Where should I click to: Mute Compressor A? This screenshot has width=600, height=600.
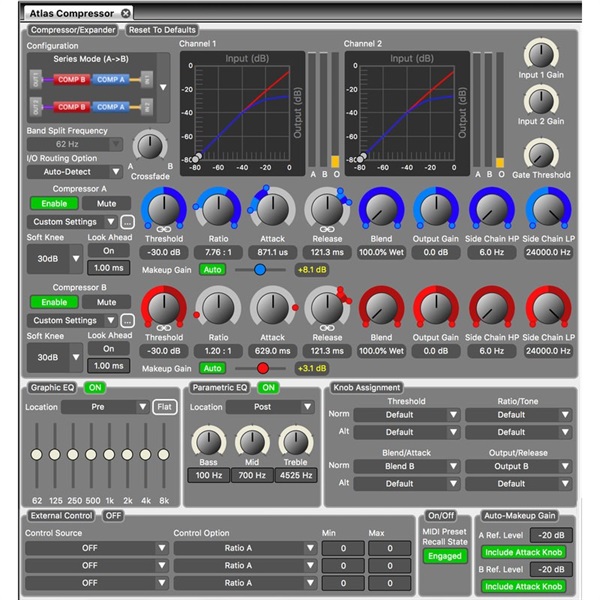tap(106, 204)
